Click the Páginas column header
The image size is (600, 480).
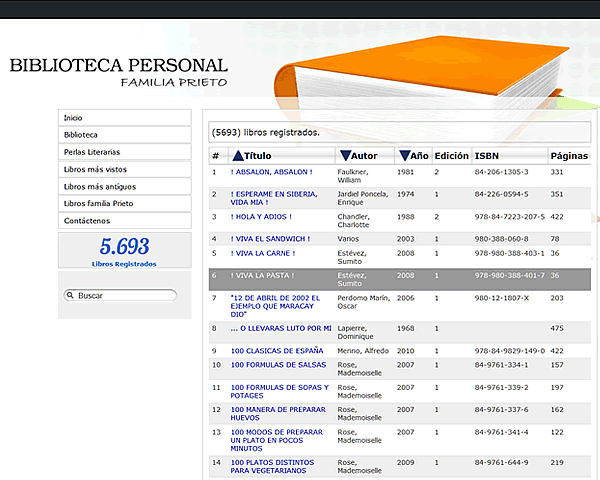[569, 156]
